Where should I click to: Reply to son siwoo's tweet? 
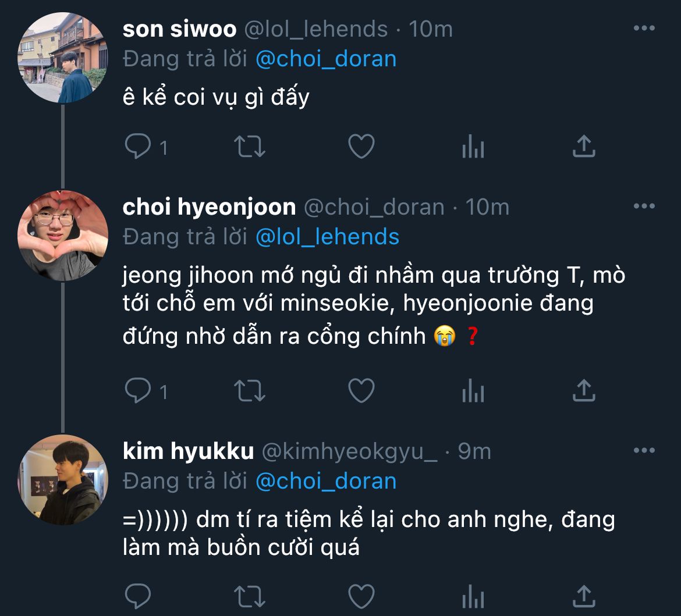pos(138,147)
